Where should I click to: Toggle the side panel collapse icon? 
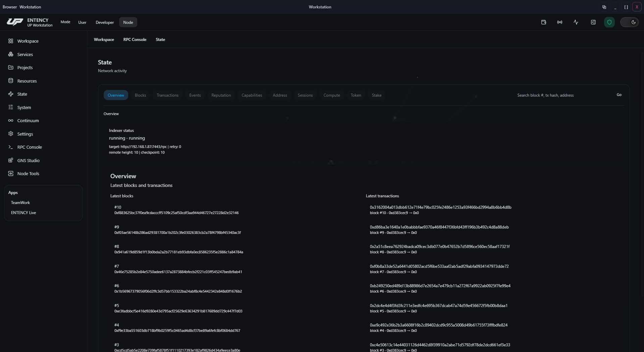(593, 22)
